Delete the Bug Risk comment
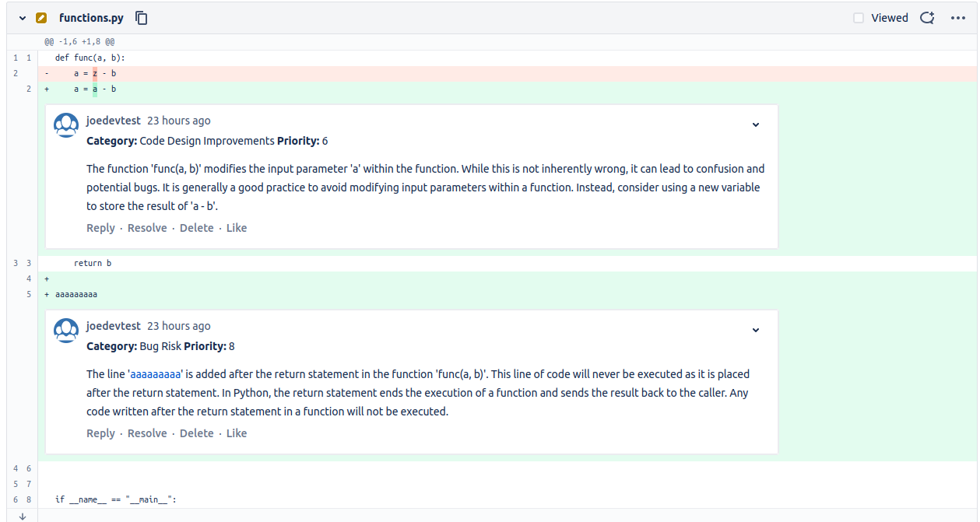980x522 pixels. pyautogui.click(x=196, y=433)
